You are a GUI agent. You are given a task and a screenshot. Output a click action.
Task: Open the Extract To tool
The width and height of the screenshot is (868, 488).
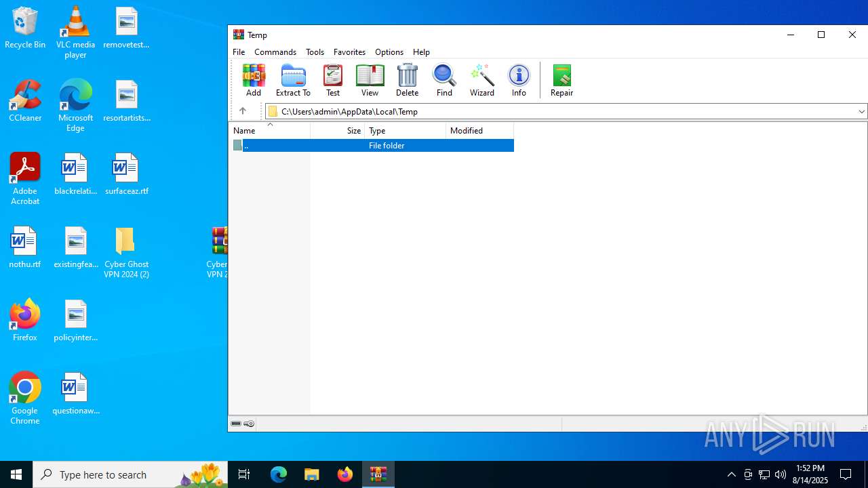(x=293, y=80)
